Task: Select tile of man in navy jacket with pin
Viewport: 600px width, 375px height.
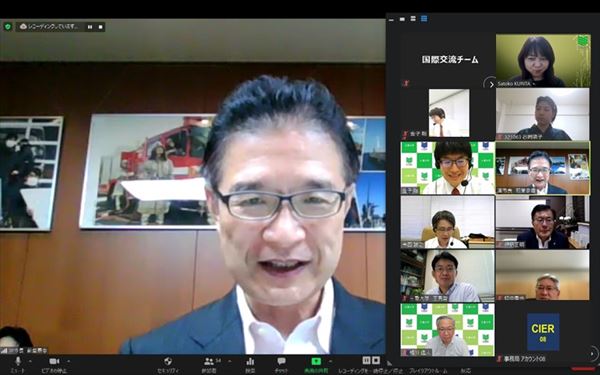Action: tap(543, 222)
